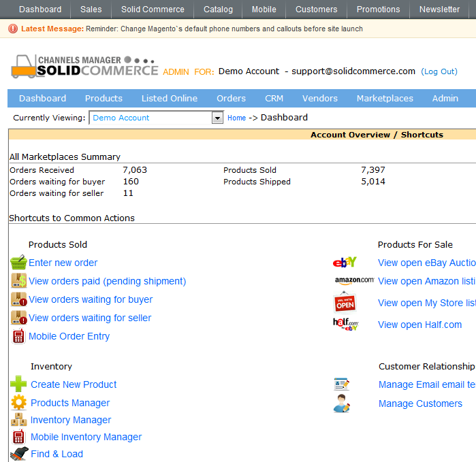Image resolution: width=476 pixels, height=462 pixels.
Task: Click the support@solidcommerce.com email text
Action: 353,71
